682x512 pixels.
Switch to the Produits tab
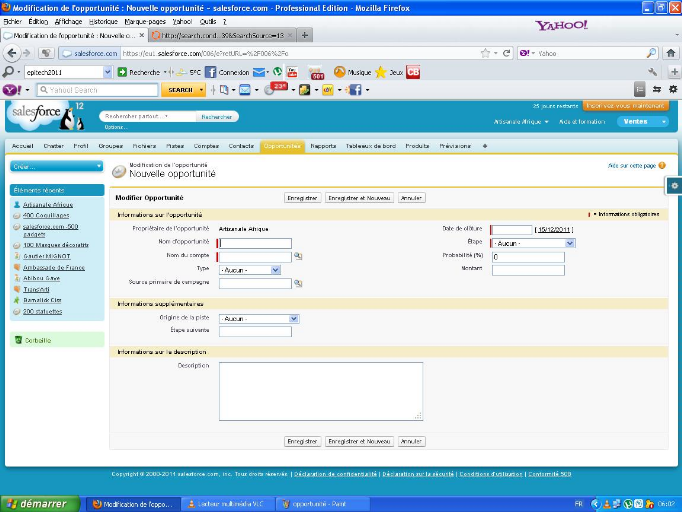(417, 146)
